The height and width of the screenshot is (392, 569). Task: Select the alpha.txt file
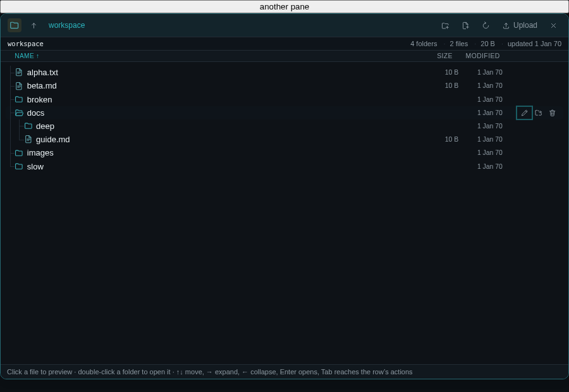pyautogui.click(x=284, y=72)
